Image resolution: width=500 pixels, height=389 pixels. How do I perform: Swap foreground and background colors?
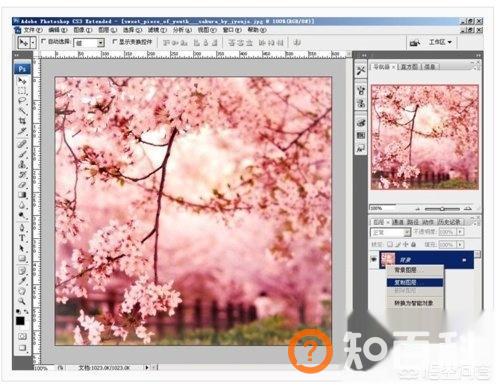click(x=26, y=312)
